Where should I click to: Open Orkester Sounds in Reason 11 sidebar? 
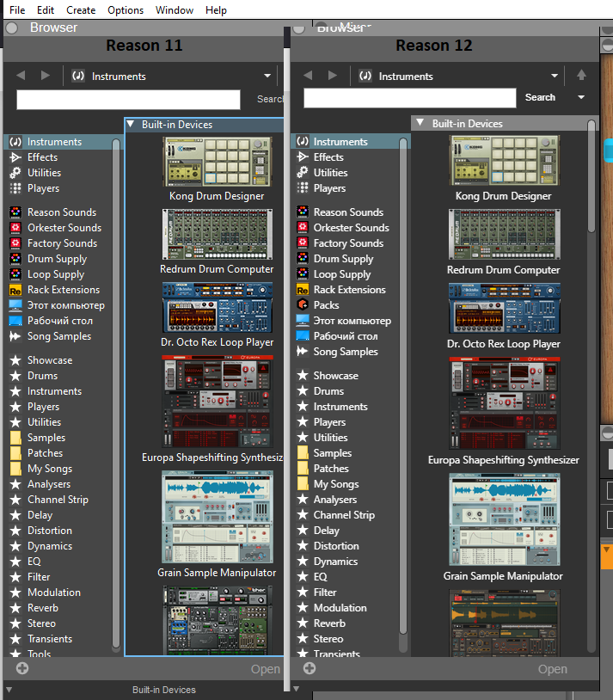point(64,228)
